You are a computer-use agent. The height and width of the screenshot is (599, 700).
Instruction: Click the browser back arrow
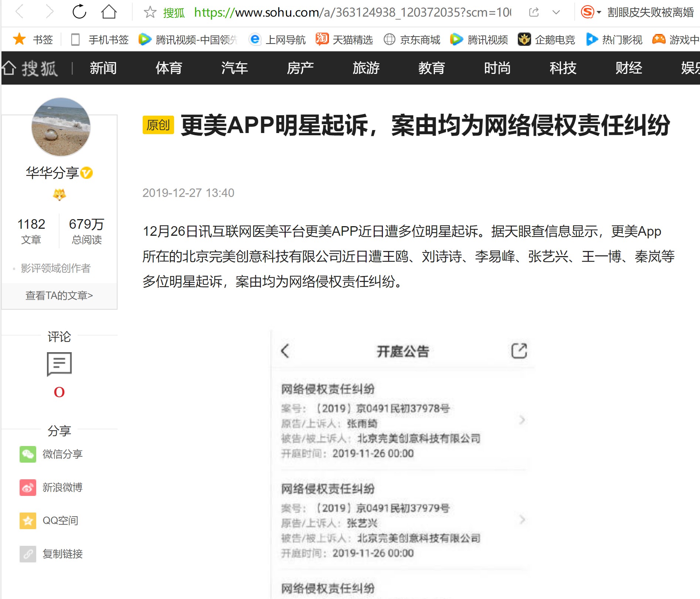point(20,12)
